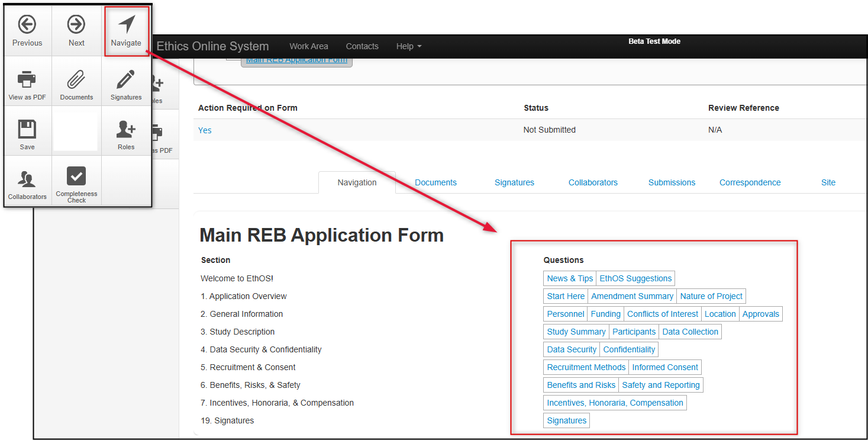
Task: Expand the Help dropdown menu
Action: coord(409,46)
